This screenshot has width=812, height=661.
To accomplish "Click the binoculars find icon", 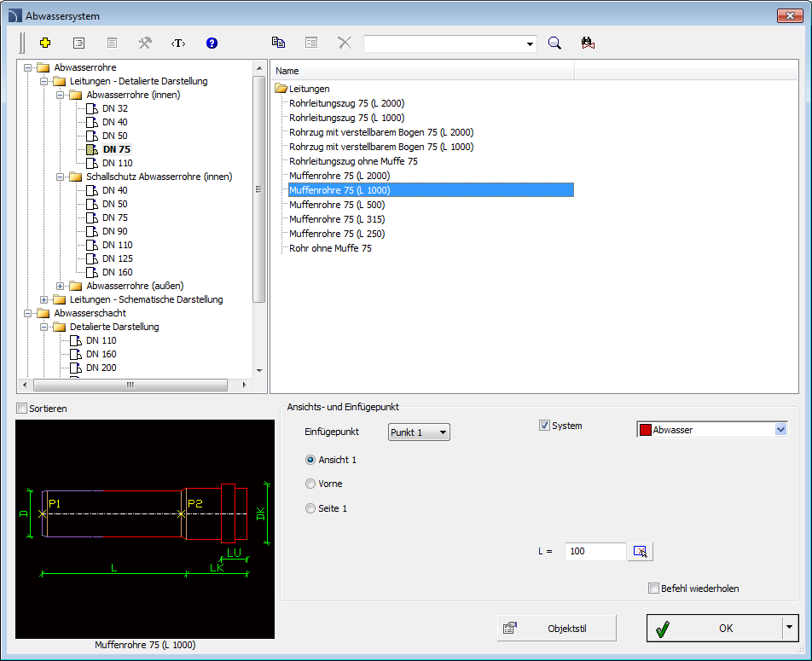I will point(587,43).
